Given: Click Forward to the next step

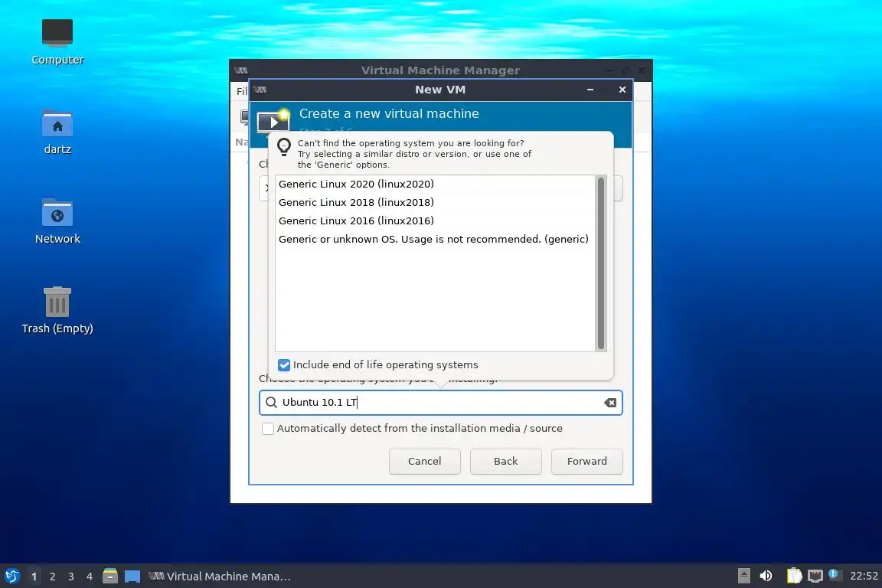Looking at the screenshot, I should click(x=586, y=462).
